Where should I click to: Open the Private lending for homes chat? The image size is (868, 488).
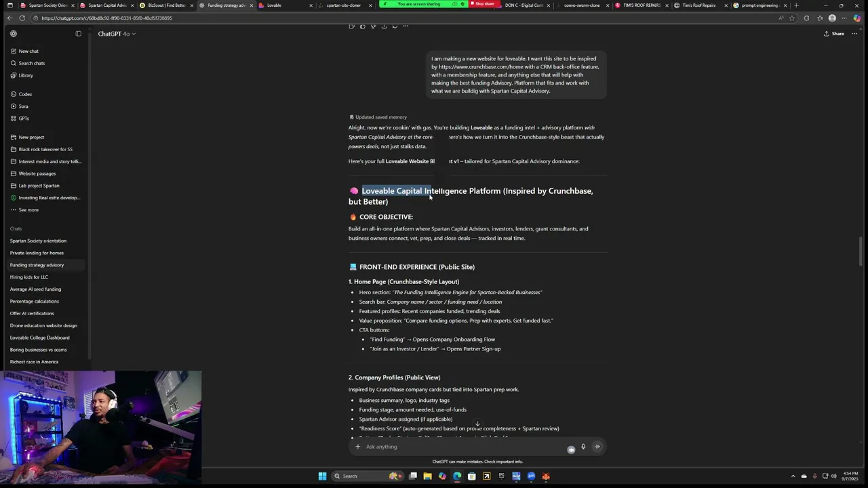[x=37, y=253]
